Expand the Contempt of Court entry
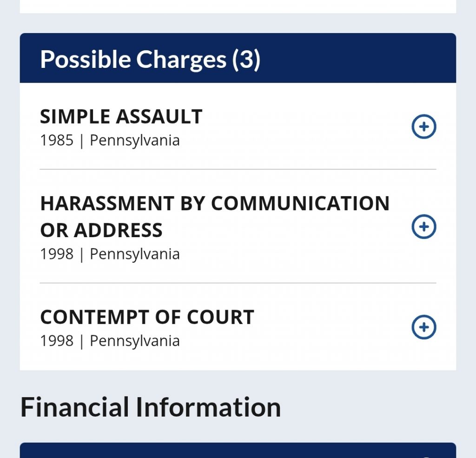The width and height of the screenshot is (476, 458). [424, 327]
